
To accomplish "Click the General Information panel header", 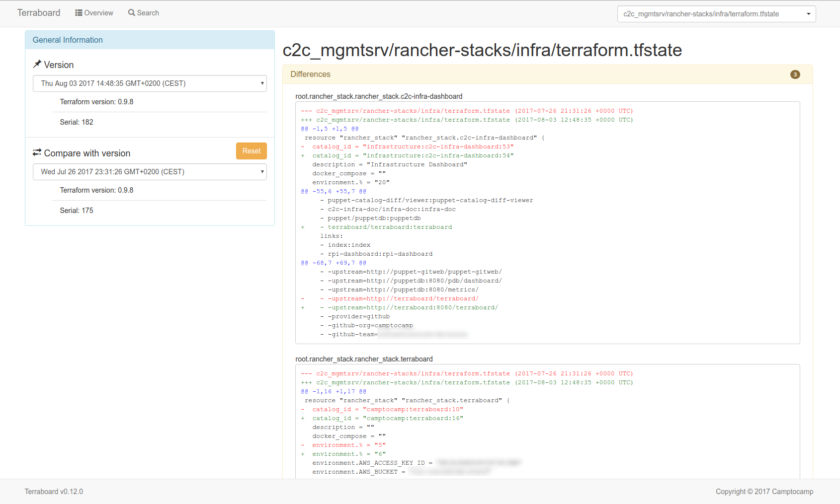I will (x=150, y=40).
